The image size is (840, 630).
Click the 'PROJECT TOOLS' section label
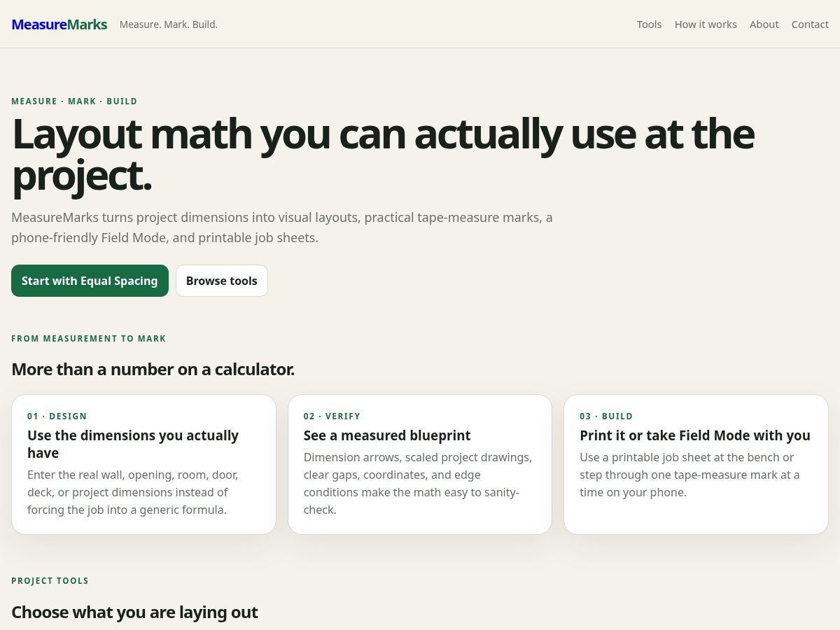pyautogui.click(x=50, y=581)
